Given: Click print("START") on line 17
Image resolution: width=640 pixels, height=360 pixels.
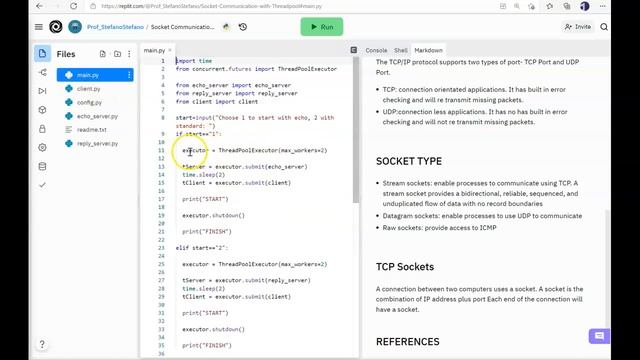Looking at the screenshot, I should 205,199.
